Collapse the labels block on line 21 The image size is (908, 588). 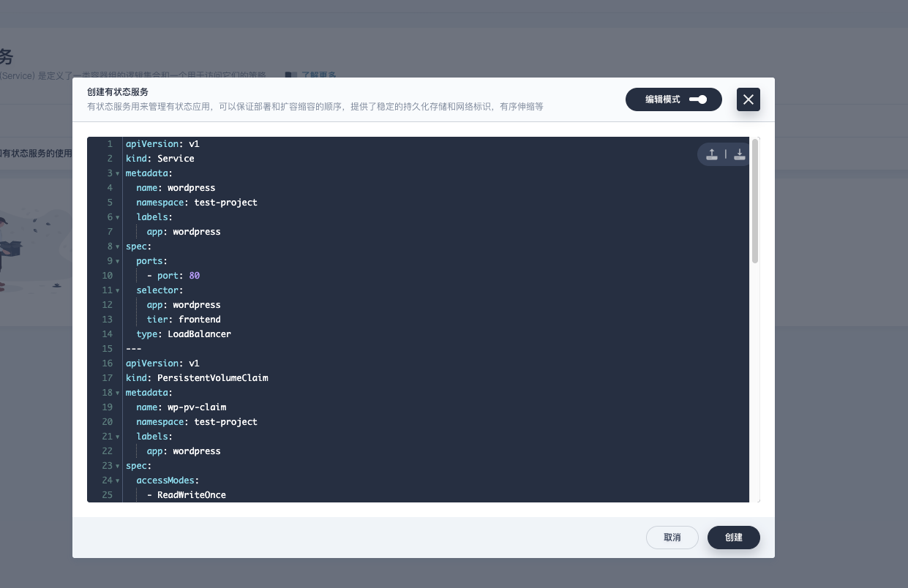(x=118, y=437)
